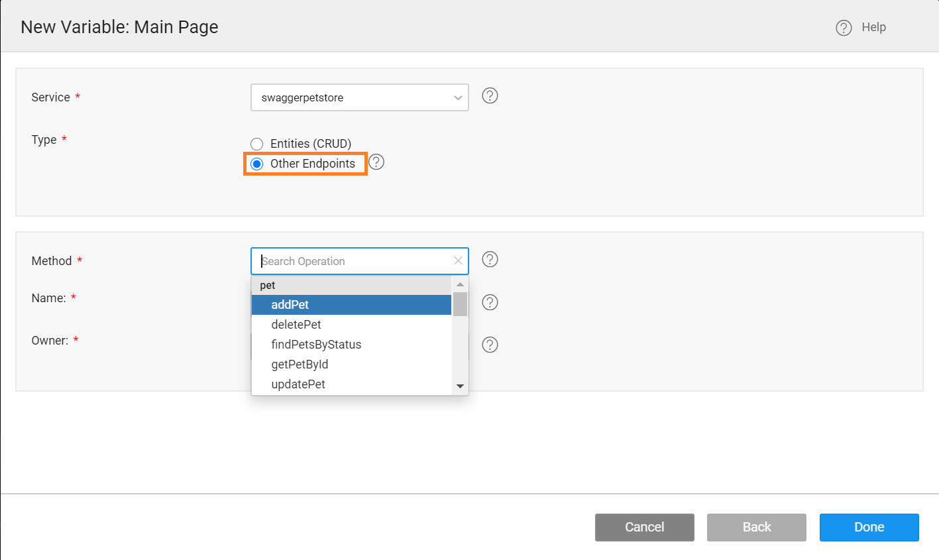
Task: Open Help using the question mark icon
Action: coord(843,27)
